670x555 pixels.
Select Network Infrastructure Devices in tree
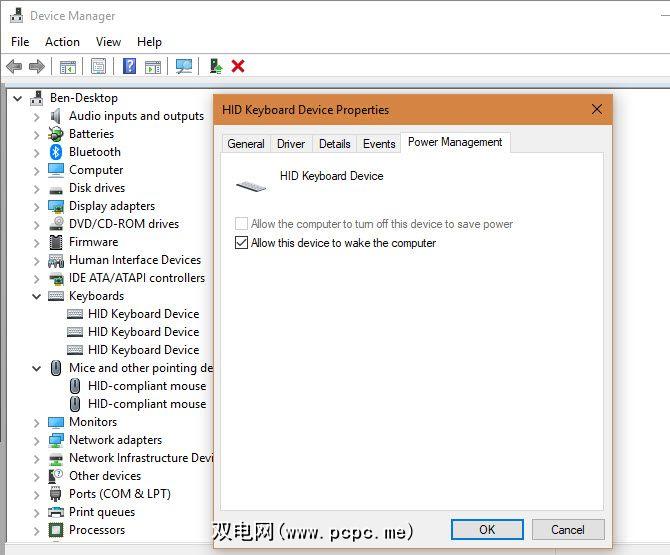tap(141, 458)
